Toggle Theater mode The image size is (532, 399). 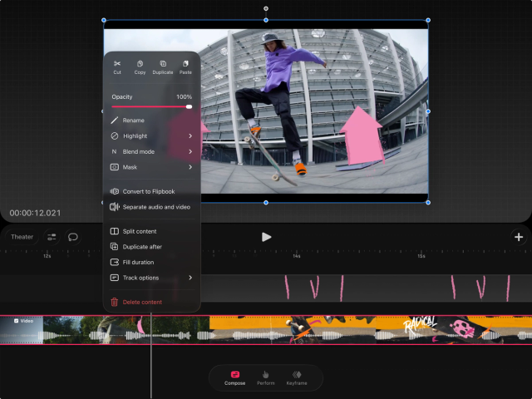[22, 237]
